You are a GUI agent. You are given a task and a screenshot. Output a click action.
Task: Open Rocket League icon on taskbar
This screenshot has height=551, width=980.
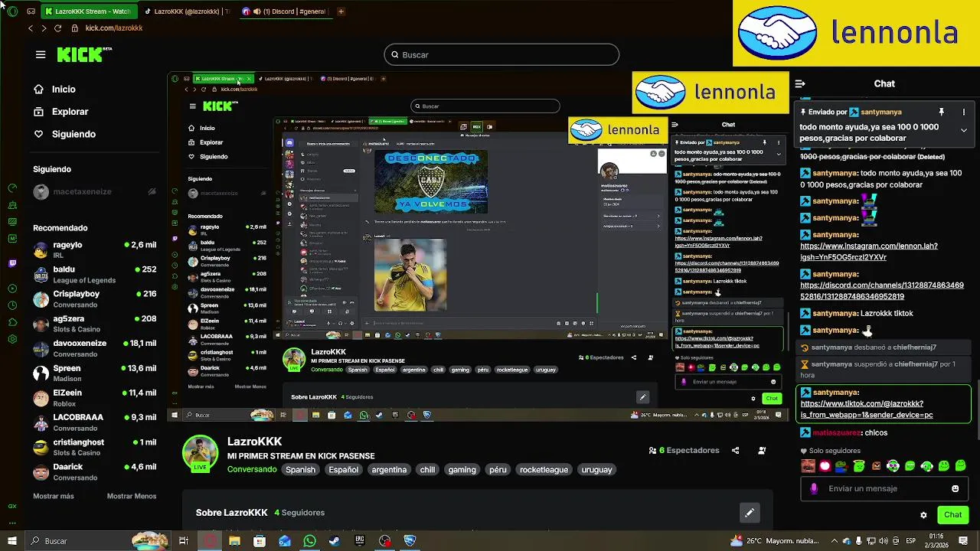click(x=410, y=541)
